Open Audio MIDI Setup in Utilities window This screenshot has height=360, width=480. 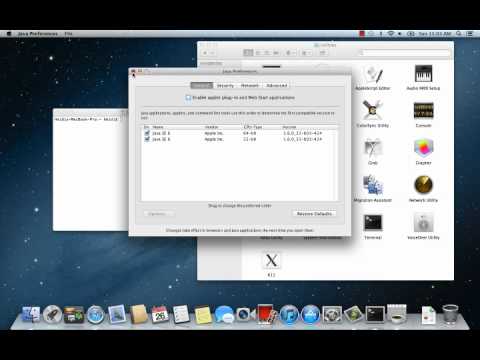pos(423,77)
